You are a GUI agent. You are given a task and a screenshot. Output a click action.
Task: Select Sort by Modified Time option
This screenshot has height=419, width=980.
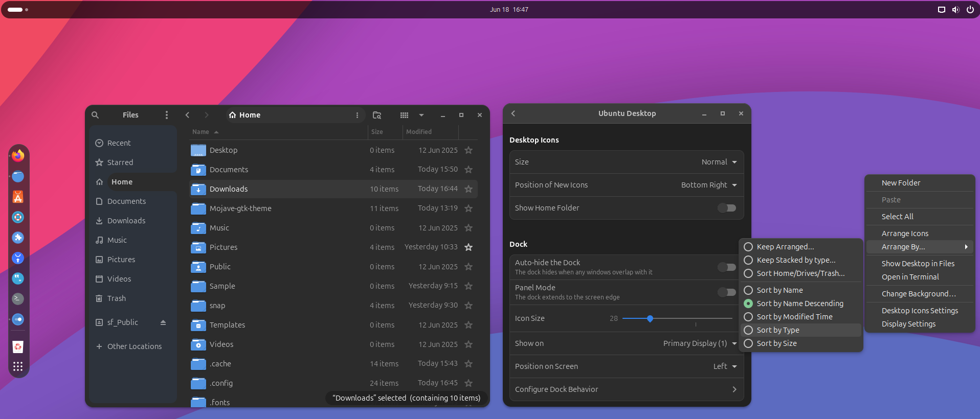click(801, 317)
